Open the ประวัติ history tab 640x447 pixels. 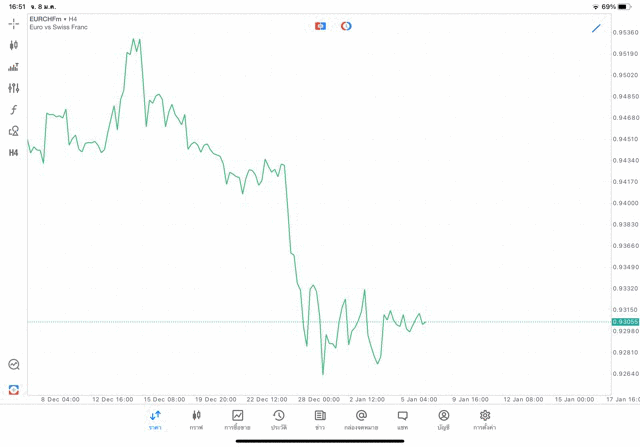(279, 420)
